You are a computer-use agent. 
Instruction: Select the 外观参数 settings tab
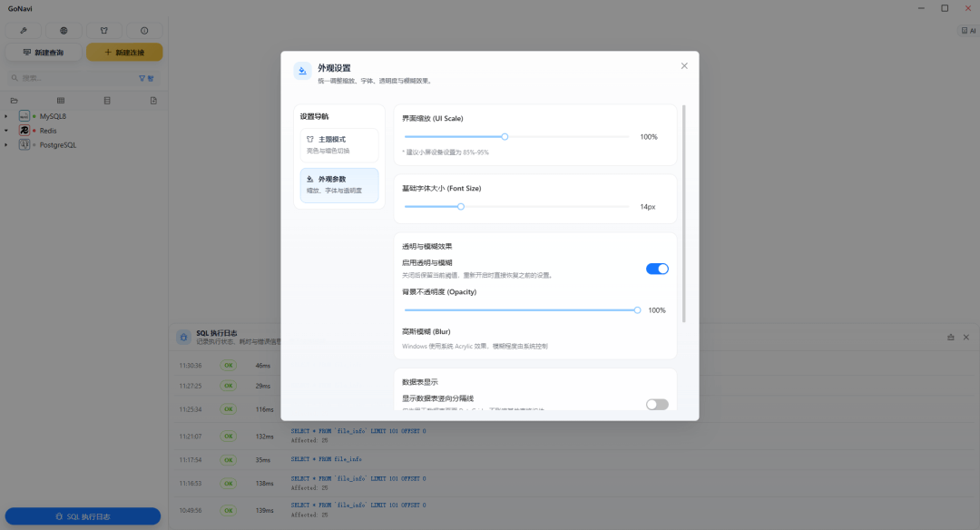click(339, 185)
